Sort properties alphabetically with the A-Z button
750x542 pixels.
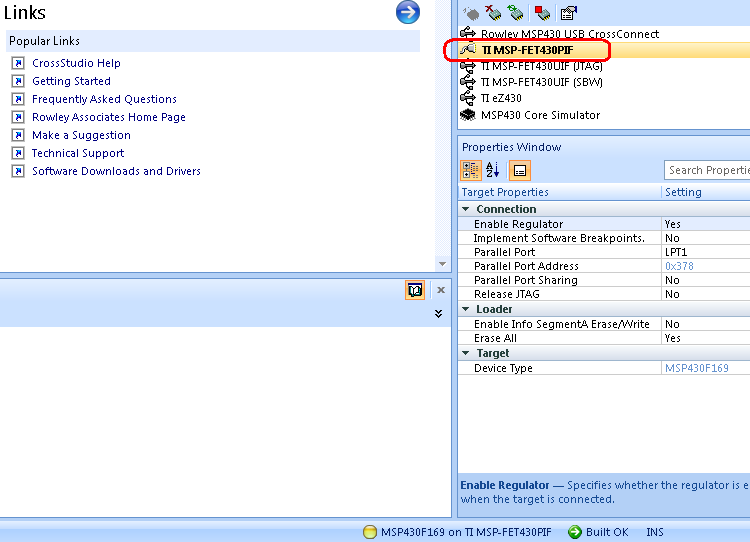493,170
